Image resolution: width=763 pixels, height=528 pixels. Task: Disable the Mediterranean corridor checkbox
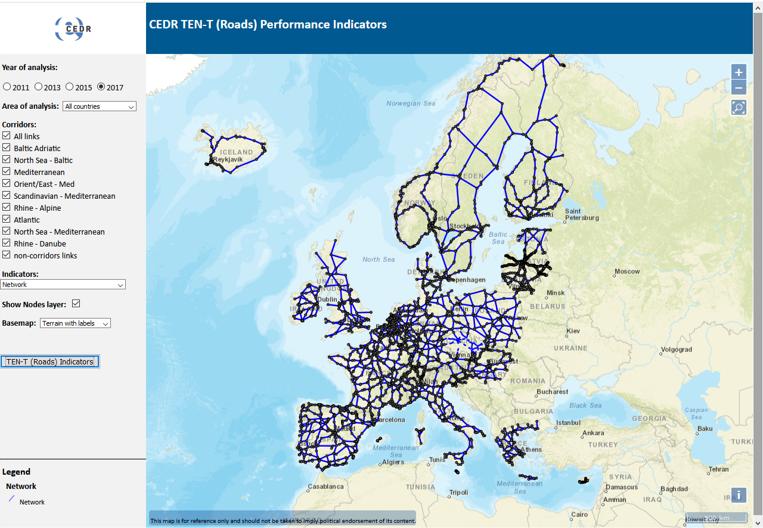point(6,171)
